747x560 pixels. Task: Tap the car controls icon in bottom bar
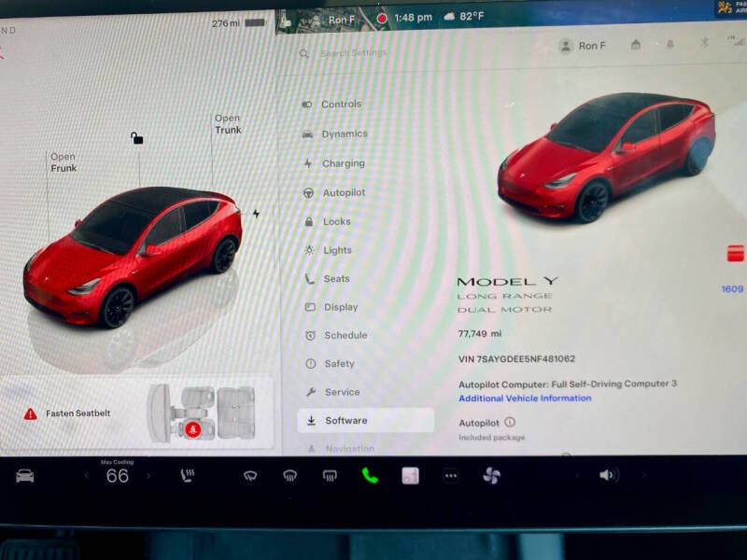(25, 476)
